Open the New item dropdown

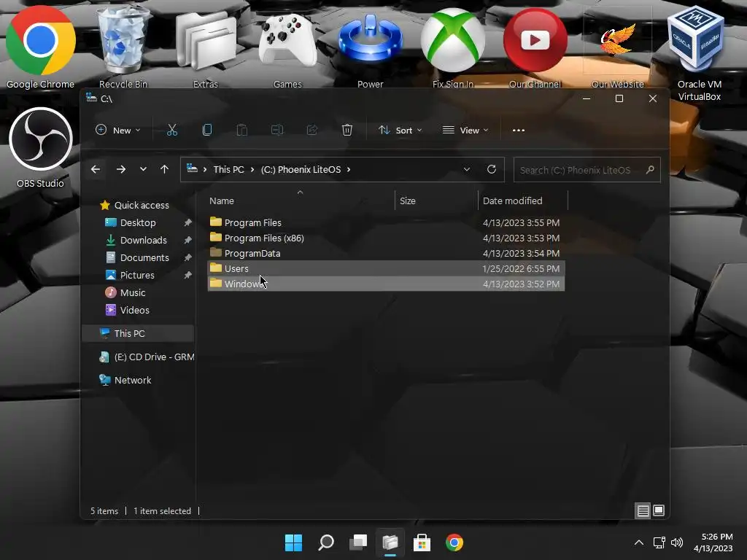pos(117,130)
